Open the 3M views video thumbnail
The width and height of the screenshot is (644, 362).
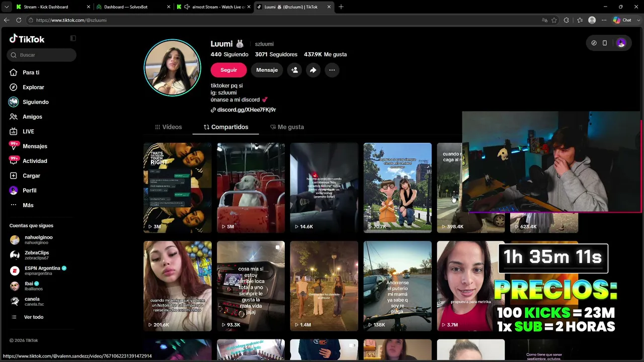(x=178, y=188)
